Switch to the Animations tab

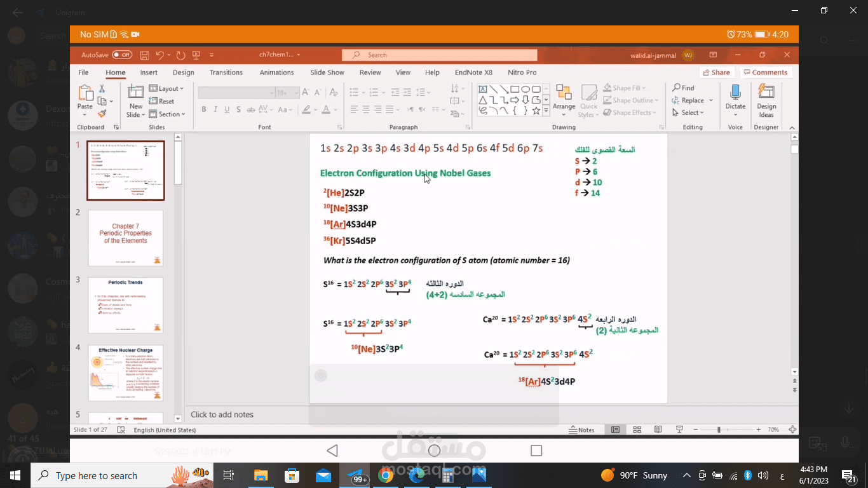tap(276, 72)
